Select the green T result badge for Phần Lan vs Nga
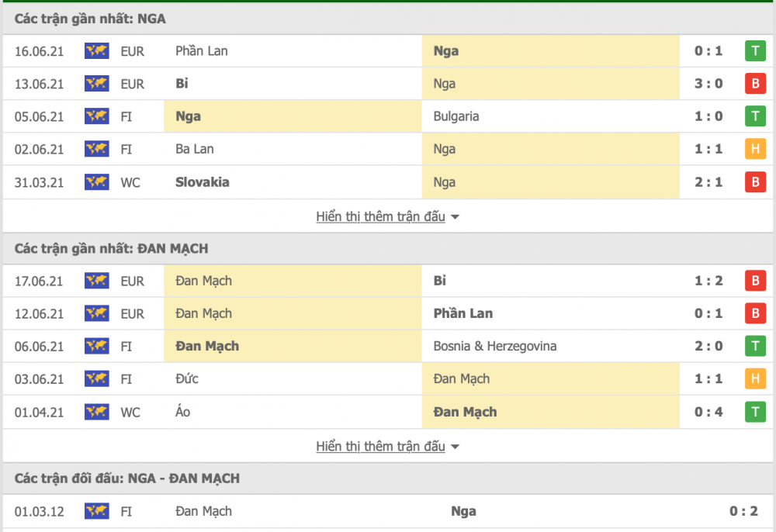The height and width of the screenshot is (532, 776). point(755,51)
